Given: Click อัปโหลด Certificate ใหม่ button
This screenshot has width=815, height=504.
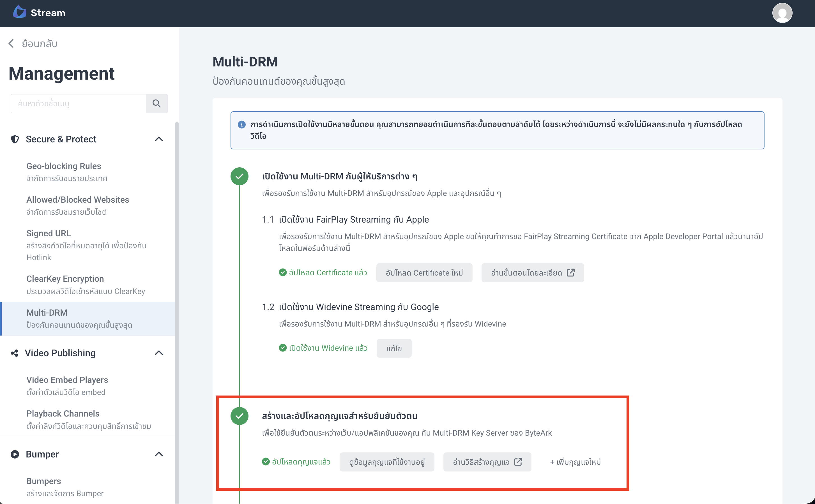Looking at the screenshot, I should (x=424, y=273).
